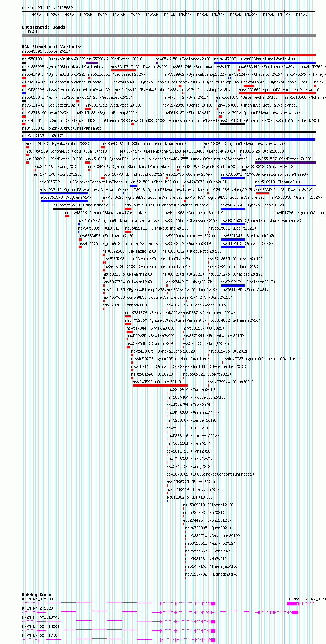The height and width of the screenshot is (644, 326).
Task: Click the blue nsv3192181 Chaisson2019 bar
Action: (233, 286)
